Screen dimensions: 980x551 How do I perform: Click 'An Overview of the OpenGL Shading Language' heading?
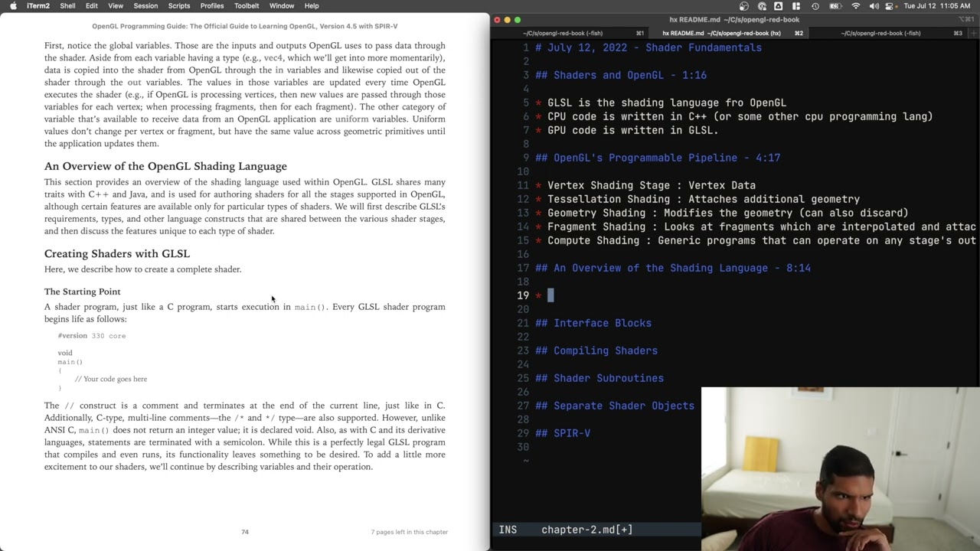[x=165, y=166]
